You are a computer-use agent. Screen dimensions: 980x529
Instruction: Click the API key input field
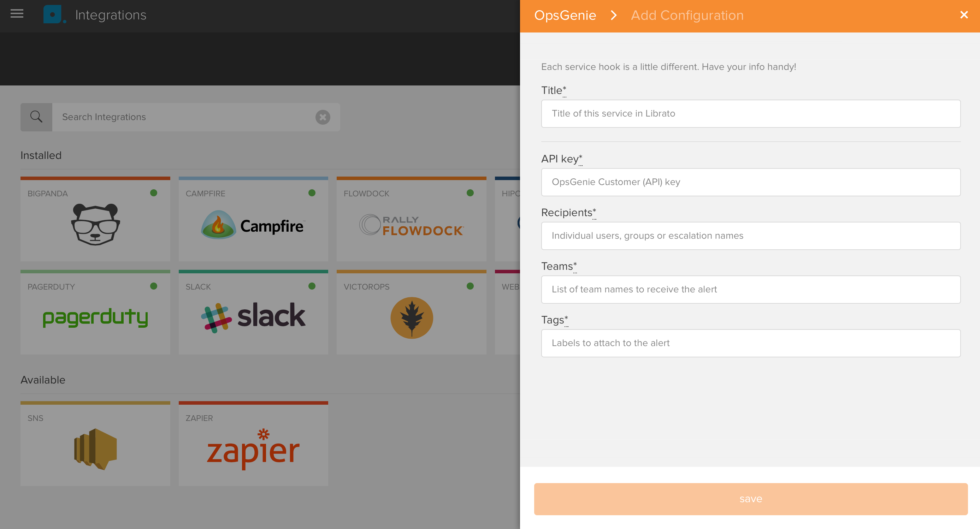point(751,182)
